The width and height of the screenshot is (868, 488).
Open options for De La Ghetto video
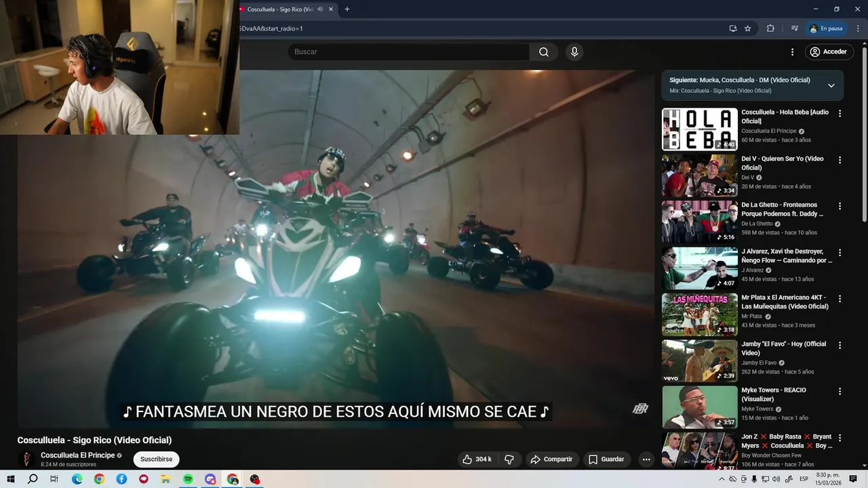click(x=840, y=206)
